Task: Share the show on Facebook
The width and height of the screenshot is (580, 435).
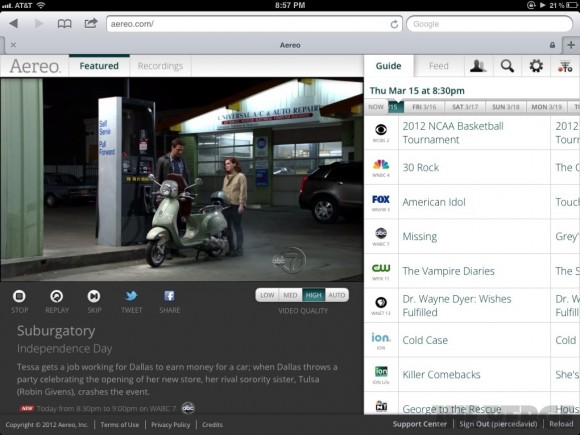Action: pos(169,301)
